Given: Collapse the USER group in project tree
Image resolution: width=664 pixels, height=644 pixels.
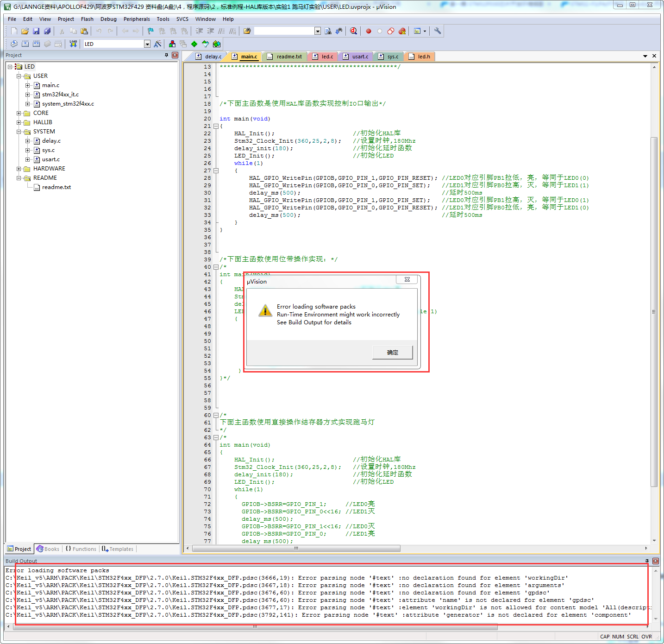Looking at the screenshot, I should [19, 76].
